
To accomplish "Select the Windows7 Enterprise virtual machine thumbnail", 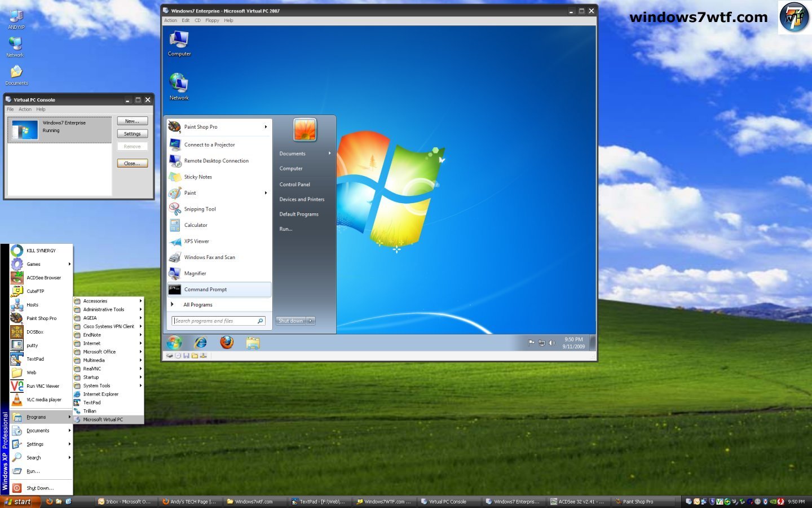I will (25, 130).
